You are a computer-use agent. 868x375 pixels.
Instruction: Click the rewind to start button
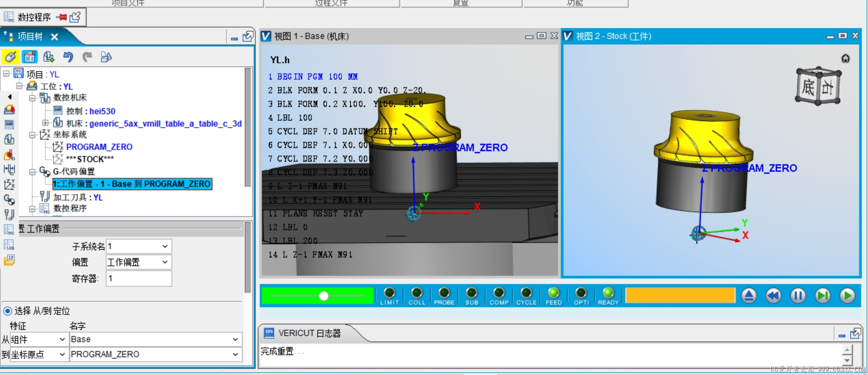pyautogui.click(x=773, y=296)
